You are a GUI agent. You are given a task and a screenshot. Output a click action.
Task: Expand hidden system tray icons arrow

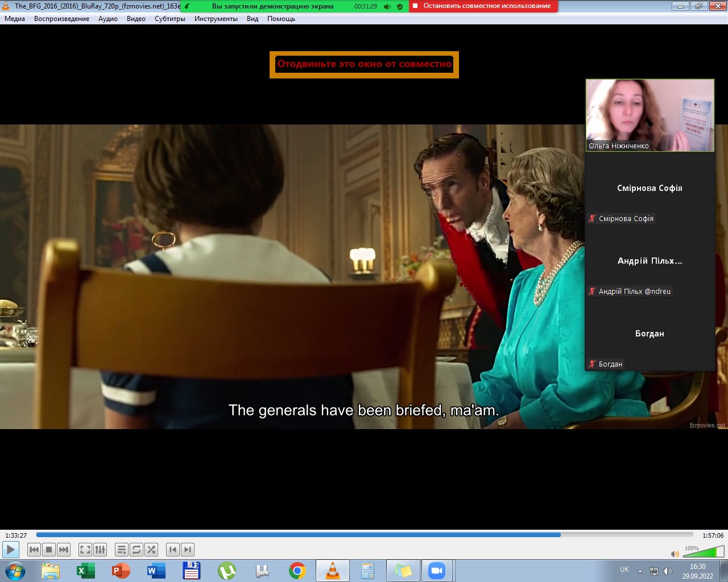640,571
